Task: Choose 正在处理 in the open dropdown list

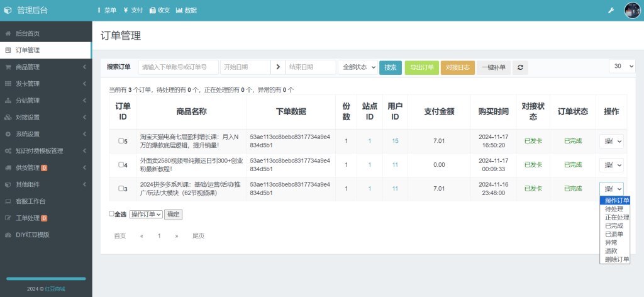Action: pyautogui.click(x=615, y=217)
